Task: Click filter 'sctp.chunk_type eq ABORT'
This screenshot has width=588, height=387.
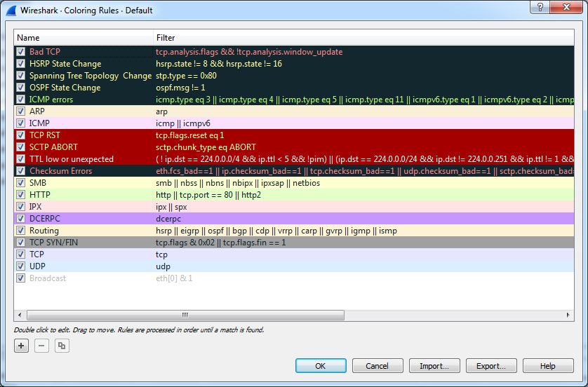Action: tap(206, 147)
